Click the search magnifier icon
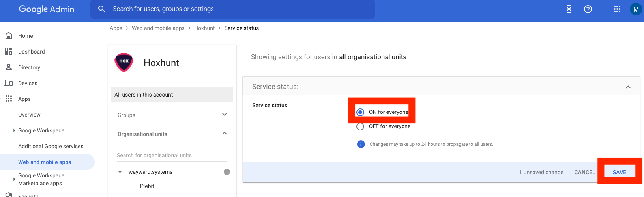 pos(101,9)
